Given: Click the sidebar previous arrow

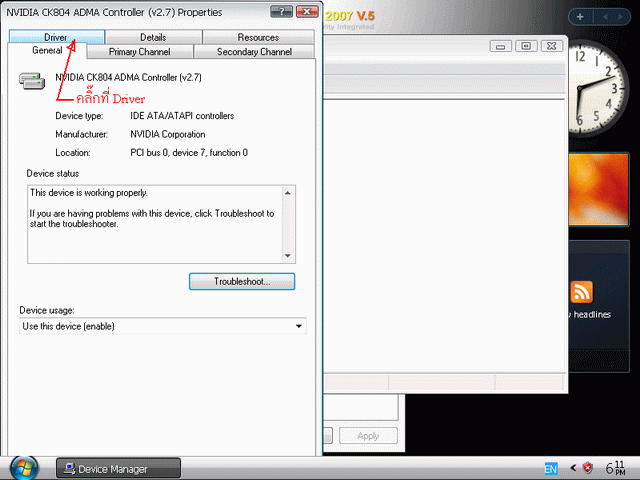Looking at the screenshot, I should (x=605, y=17).
